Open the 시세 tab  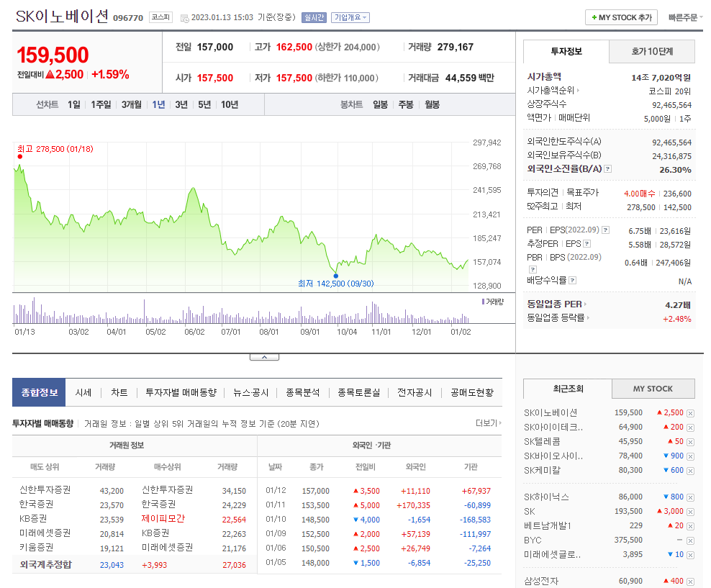tap(83, 393)
